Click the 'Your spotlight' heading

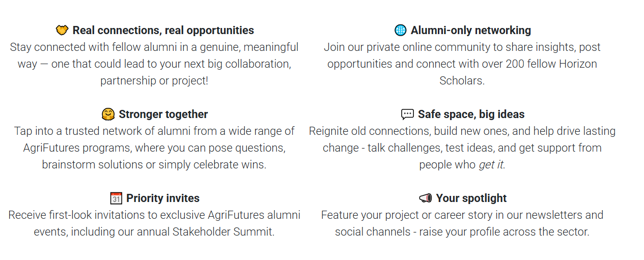[471, 198]
